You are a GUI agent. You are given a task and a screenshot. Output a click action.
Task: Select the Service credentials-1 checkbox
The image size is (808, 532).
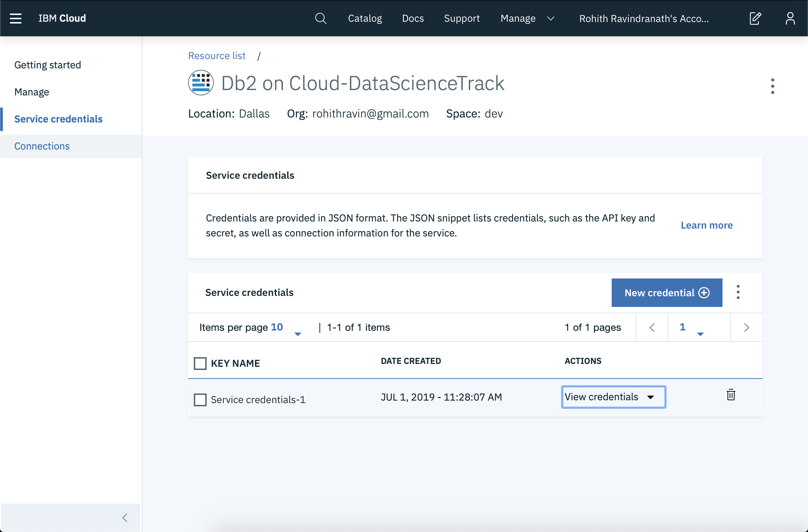(x=200, y=400)
